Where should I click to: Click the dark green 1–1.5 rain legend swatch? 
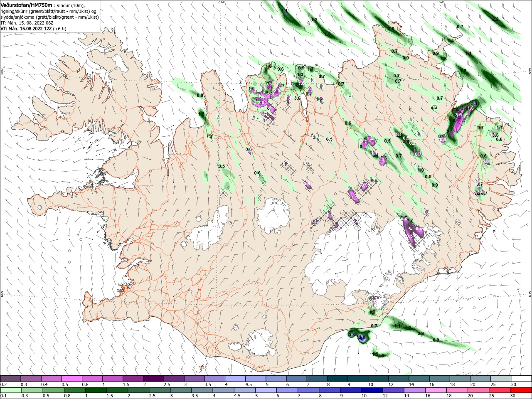point(95,390)
